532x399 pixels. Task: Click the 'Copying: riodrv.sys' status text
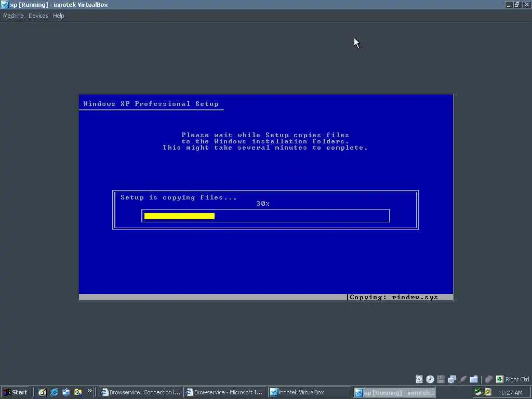(x=394, y=297)
